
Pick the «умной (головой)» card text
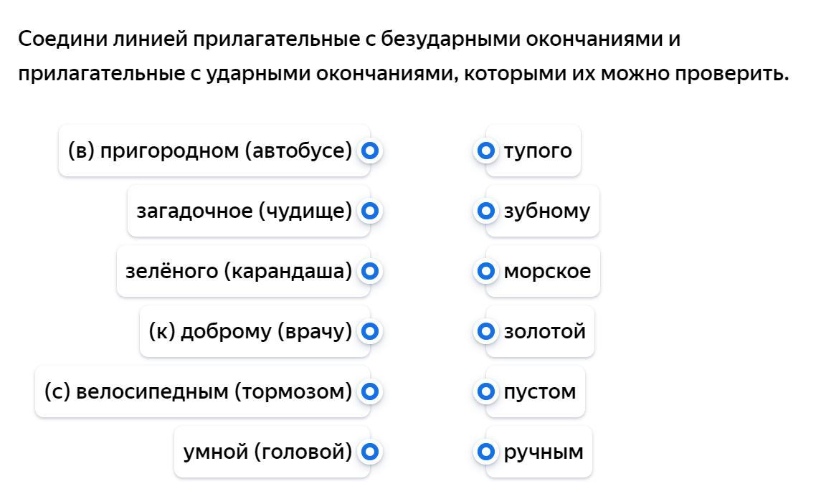coord(267,452)
